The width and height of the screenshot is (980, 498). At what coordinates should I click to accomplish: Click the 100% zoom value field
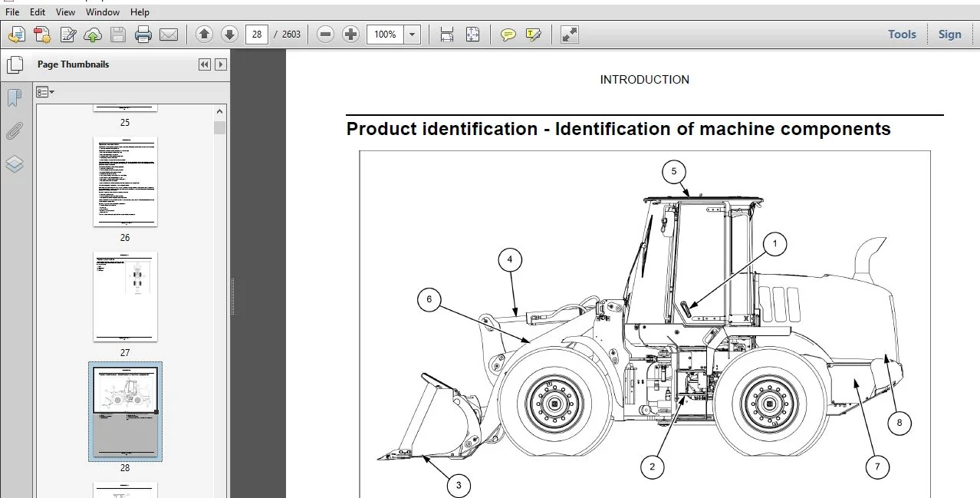click(385, 35)
